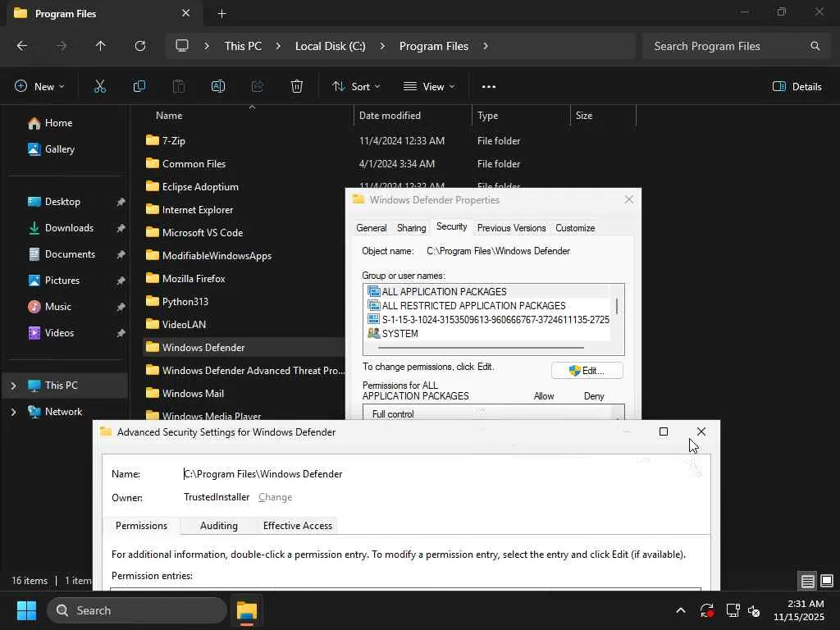Switch to Customize tab in Properties
840x630 pixels.
(x=575, y=228)
